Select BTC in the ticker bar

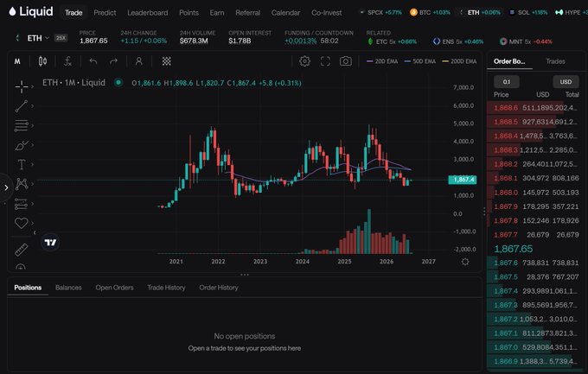click(430, 12)
